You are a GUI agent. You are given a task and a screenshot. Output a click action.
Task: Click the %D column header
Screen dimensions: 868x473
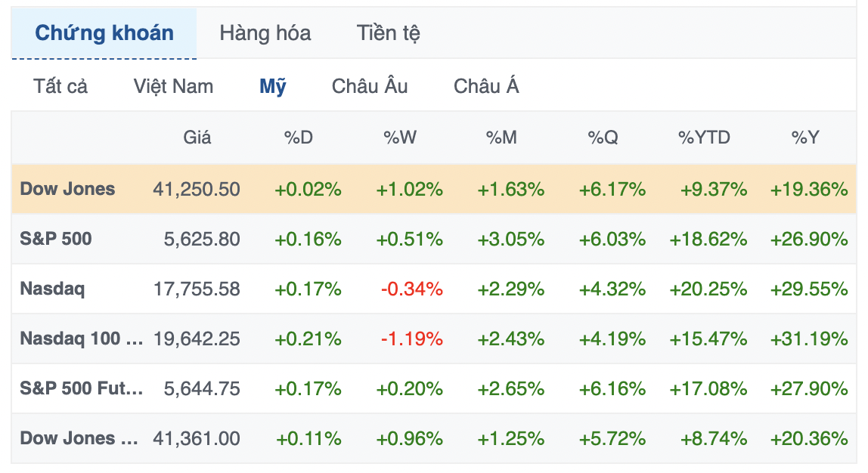[298, 138]
